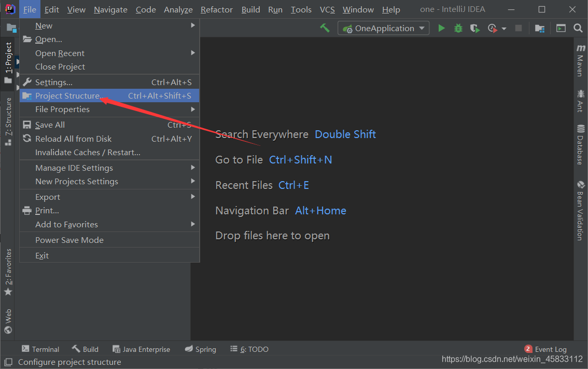This screenshot has height=369, width=588.
Task: Click the Run Anything toolbar icon
Action: 561,28
